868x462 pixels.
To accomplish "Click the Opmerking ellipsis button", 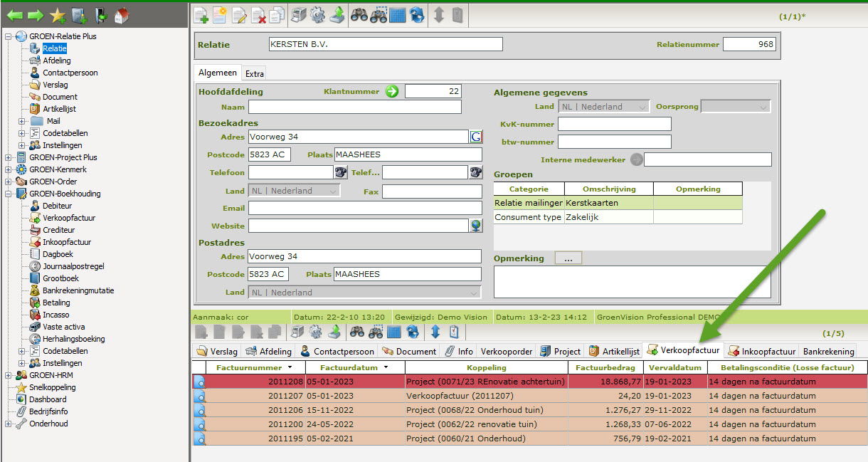I will tap(568, 258).
